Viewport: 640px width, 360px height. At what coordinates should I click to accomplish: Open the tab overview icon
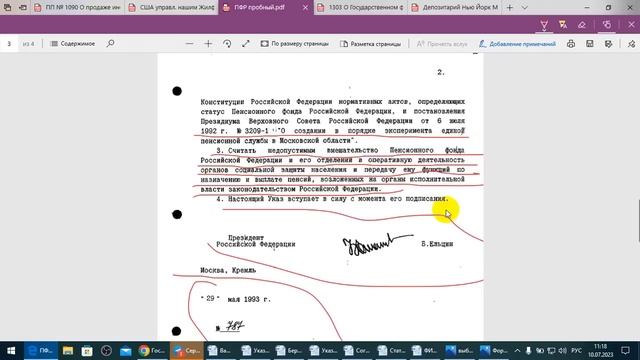point(7,7)
